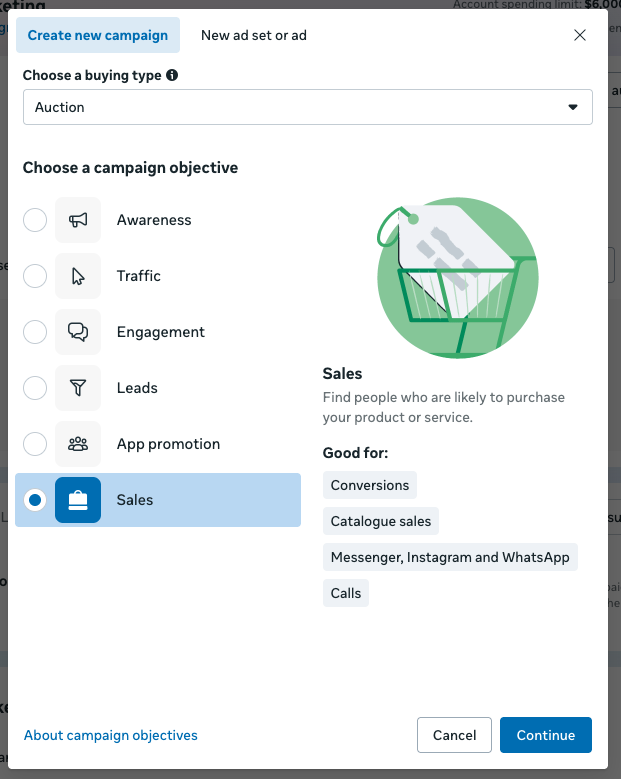The width and height of the screenshot is (621, 779).
Task: Click the Engagement chat bubbles icon
Action: [78, 332]
